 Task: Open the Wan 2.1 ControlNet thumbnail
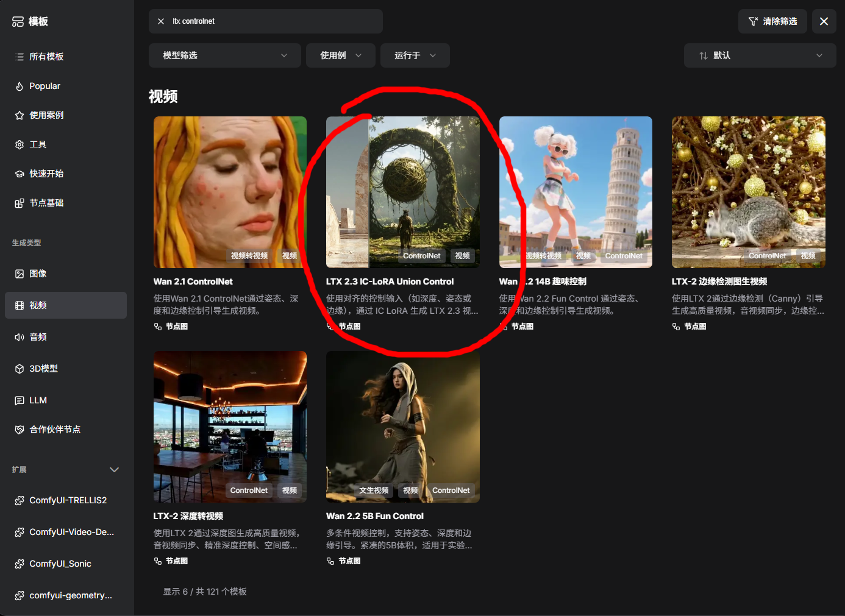(x=230, y=192)
